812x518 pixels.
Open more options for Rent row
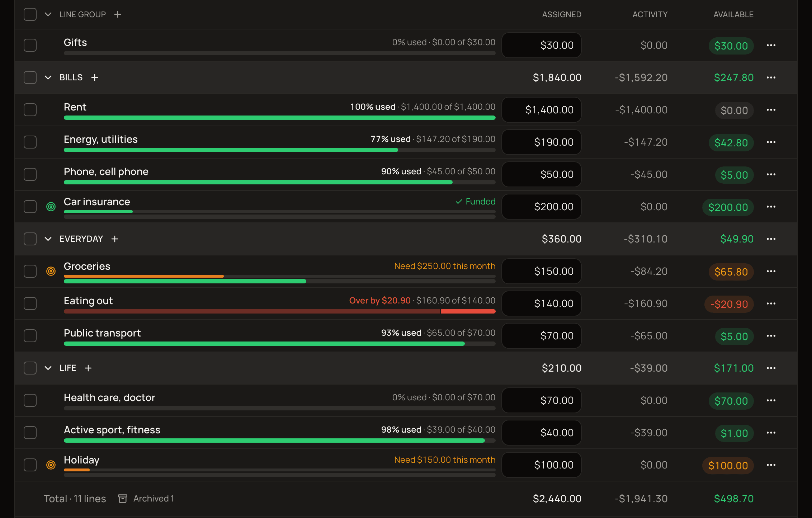tap(771, 110)
